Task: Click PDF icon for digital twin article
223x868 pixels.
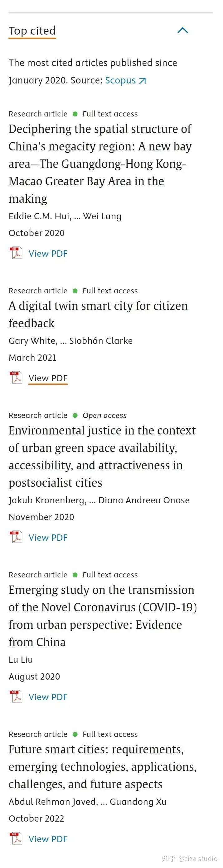Action: click(x=16, y=378)
